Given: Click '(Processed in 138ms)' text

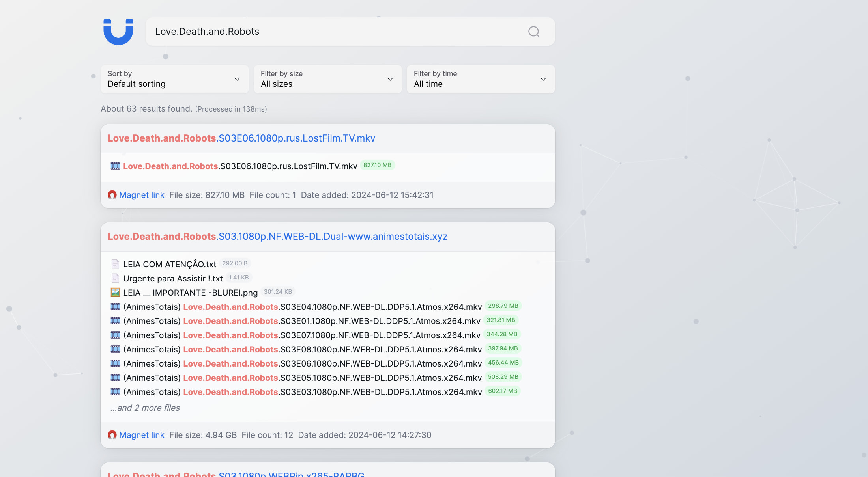Looking at the screenshot, I should [231, 109].
